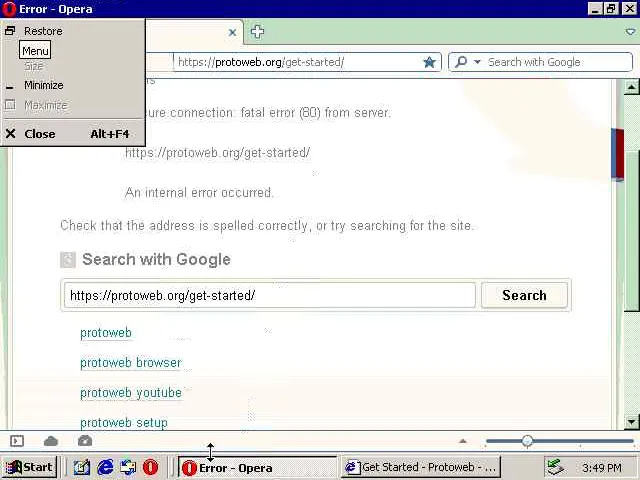Click the scrollbar up arrow
The width and height of the screenshot is (640, 480).
point(631,87)
